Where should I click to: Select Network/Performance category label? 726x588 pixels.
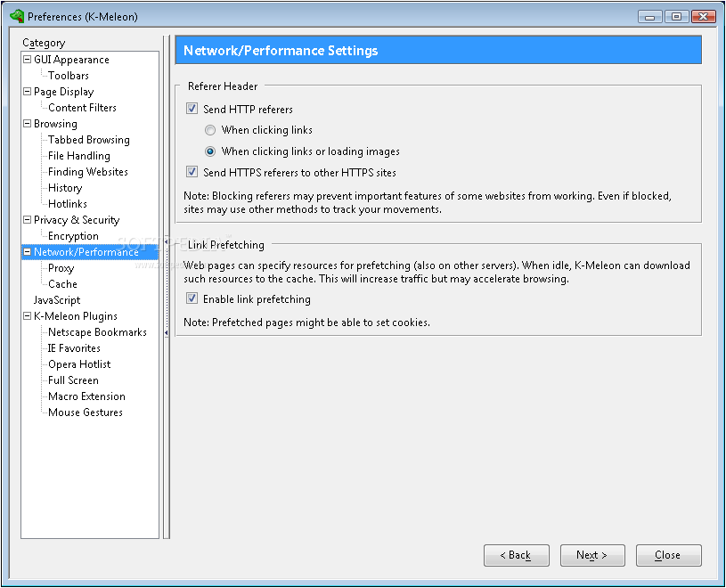(x=86, y=252)
